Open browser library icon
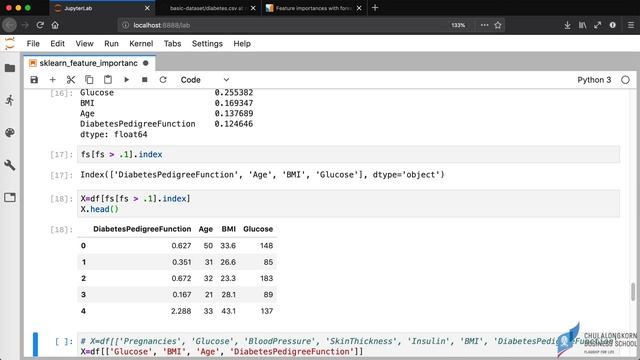 click(582, 25)
